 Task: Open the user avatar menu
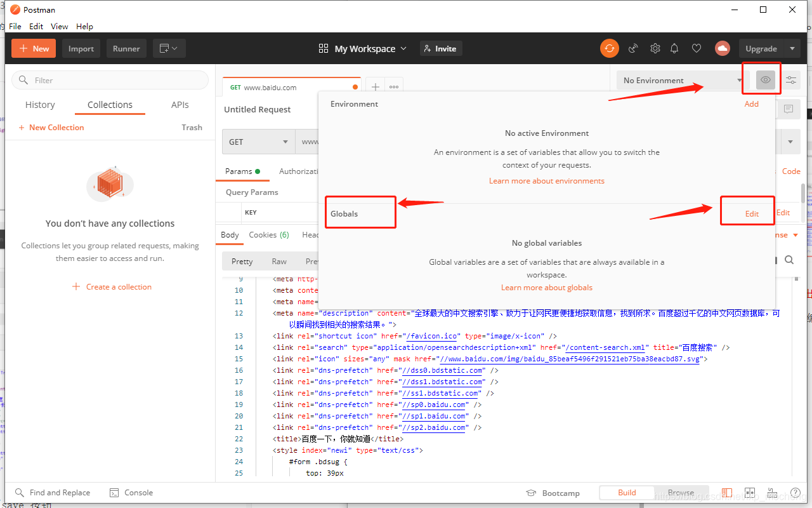click(x=722, y=48)
